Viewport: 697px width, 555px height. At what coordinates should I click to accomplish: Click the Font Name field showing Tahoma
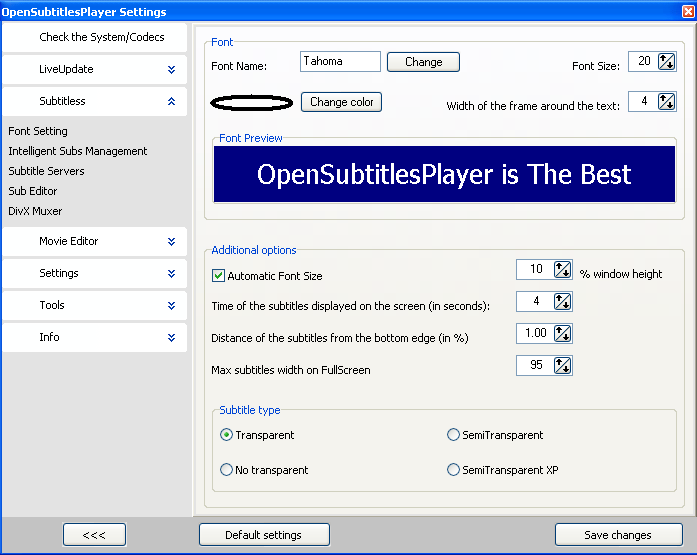click(340, 61)
